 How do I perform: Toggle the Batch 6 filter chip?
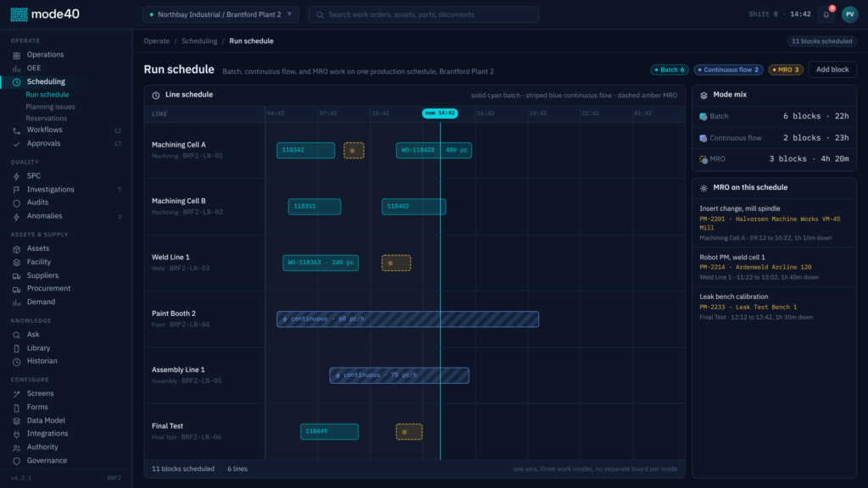point(670,69)
